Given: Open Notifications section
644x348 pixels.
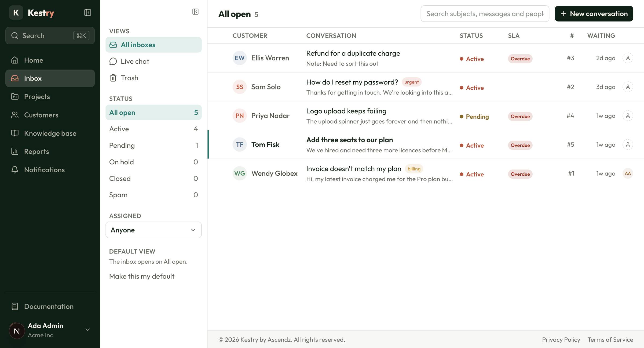Looking at the screenshot, I should coord(50,170).
